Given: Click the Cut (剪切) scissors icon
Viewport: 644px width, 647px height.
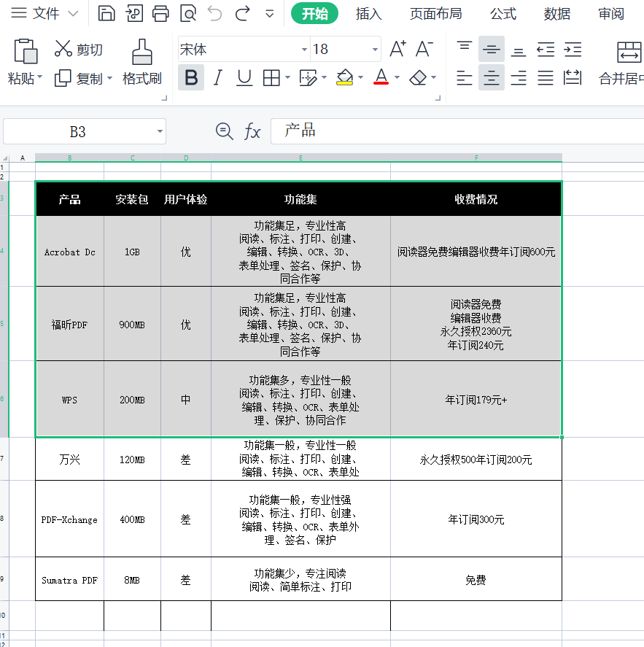Looking at the screenshot, I should (x=64, y=50).
